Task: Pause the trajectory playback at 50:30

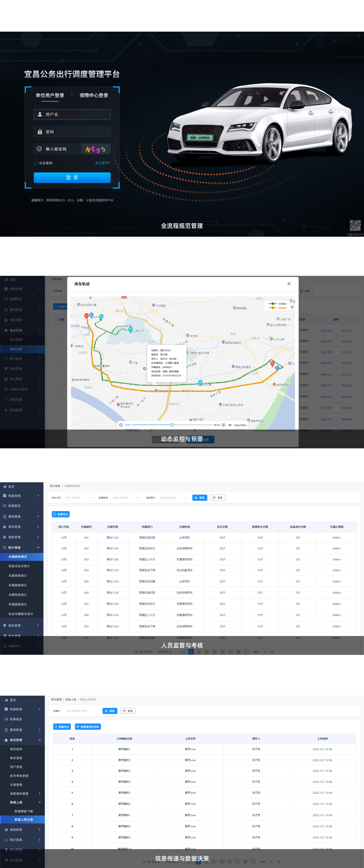Action: pos(121,425)
